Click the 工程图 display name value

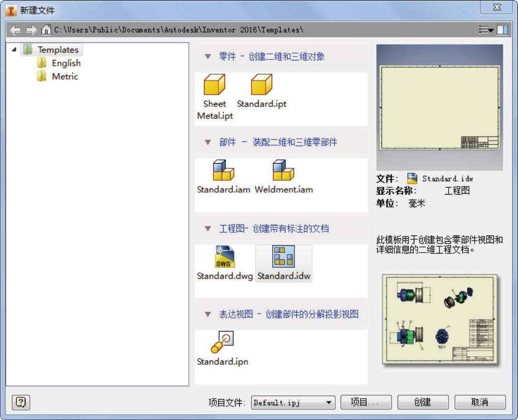coord(457,191)
